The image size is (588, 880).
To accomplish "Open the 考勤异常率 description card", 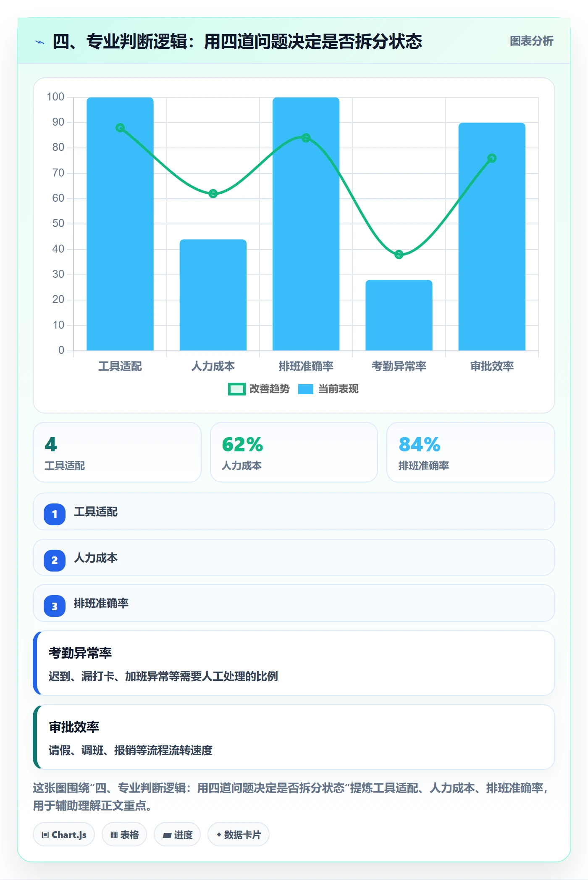I will pos(294,663).
